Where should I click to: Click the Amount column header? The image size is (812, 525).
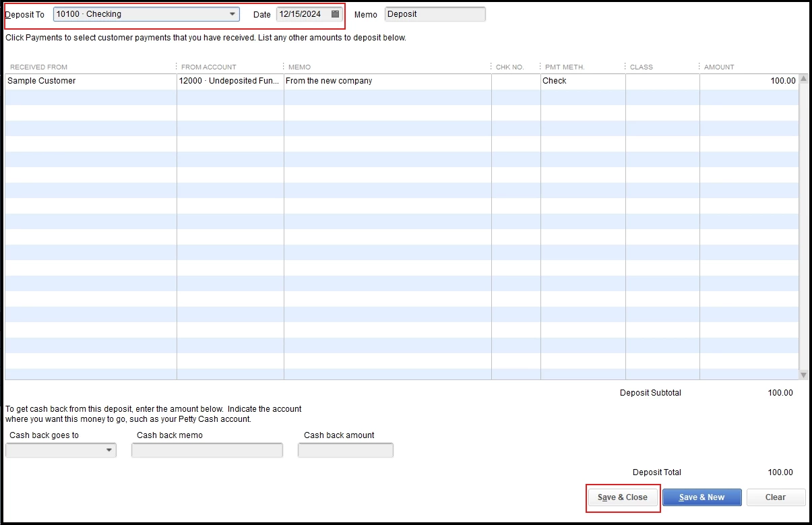[719, 67]
